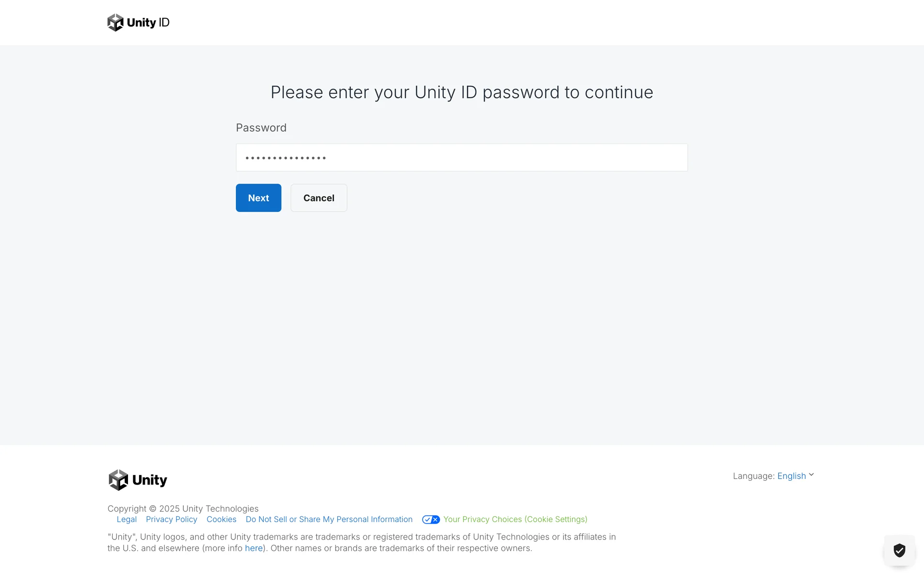Expand the language chevron arrow
The image size is (924, 578).
pos(811,475)
